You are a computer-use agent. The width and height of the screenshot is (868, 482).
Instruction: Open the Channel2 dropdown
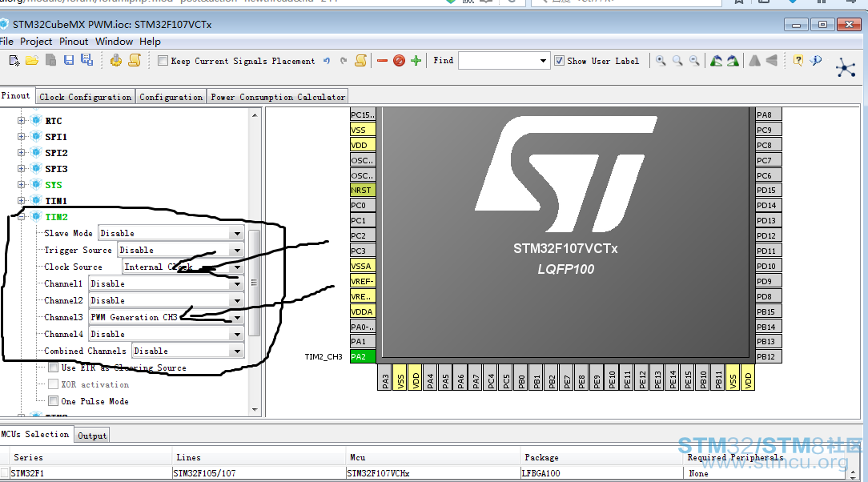(237, 301)
